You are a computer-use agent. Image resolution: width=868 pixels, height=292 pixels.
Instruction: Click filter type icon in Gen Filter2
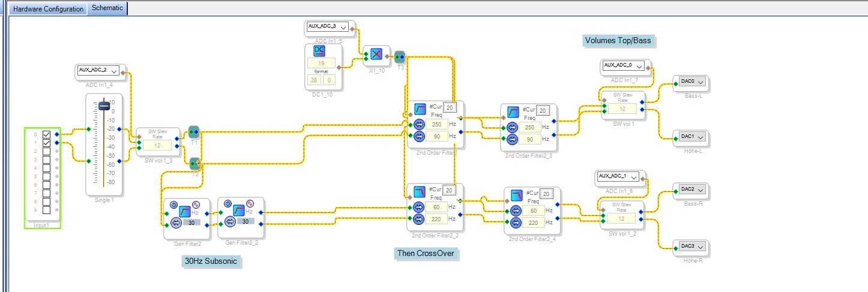(x=185, y=211)
